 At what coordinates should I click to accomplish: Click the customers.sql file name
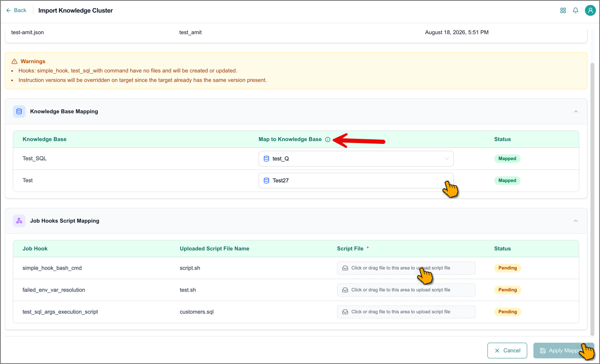[x=197, y=312]
